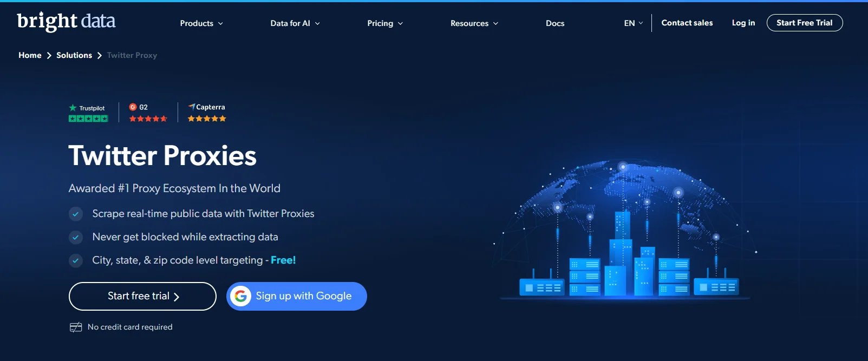Expand the Resources chevron arrow
Screen dimensions: 868x361
(495, 24)
